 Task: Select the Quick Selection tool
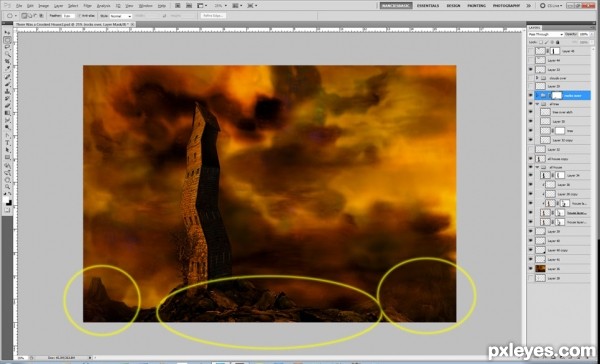tap(7, 54)
